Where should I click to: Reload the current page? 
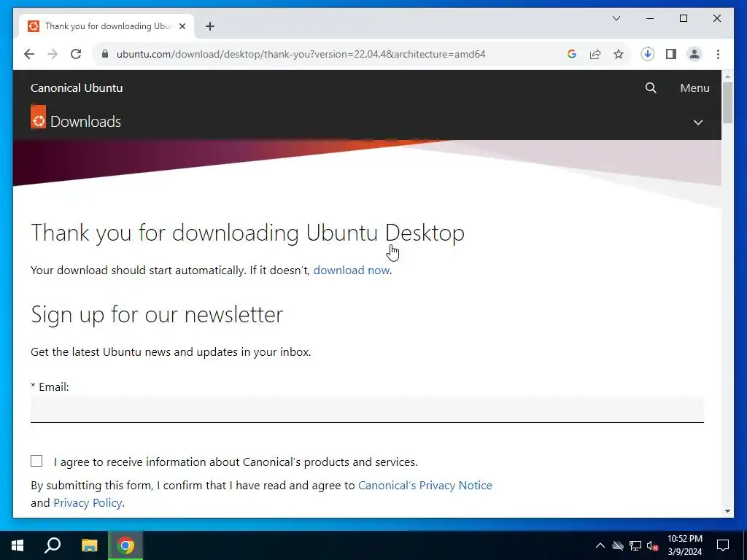pyautogui.click(x=76, y=54)
